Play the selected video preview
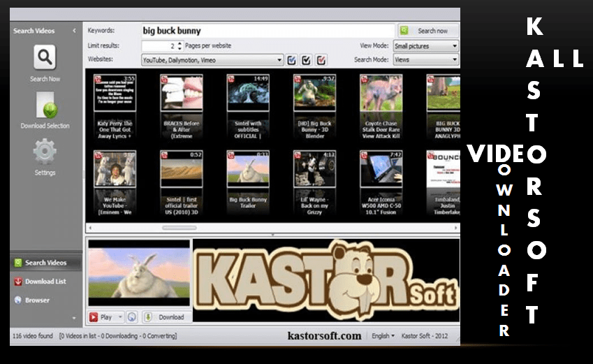Screen dimensions: 593x364 (102, 317)
